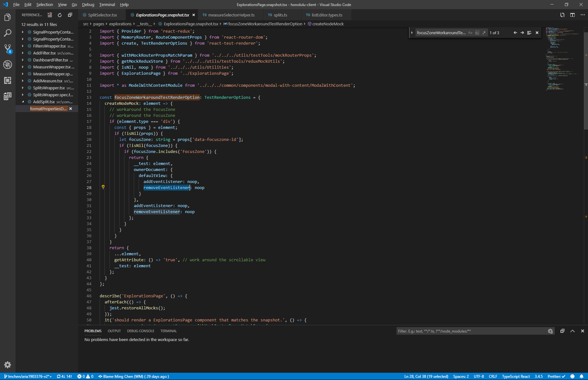Select the Extensions icon in the Activity Bar
This screenshot has height=380, width=588.
point(8,80)
